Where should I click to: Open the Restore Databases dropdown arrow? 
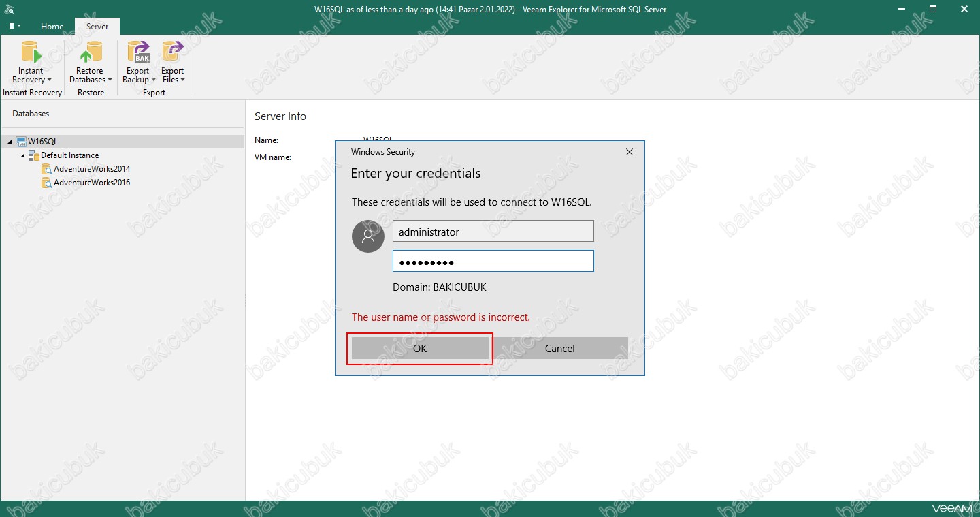(110, 80)
